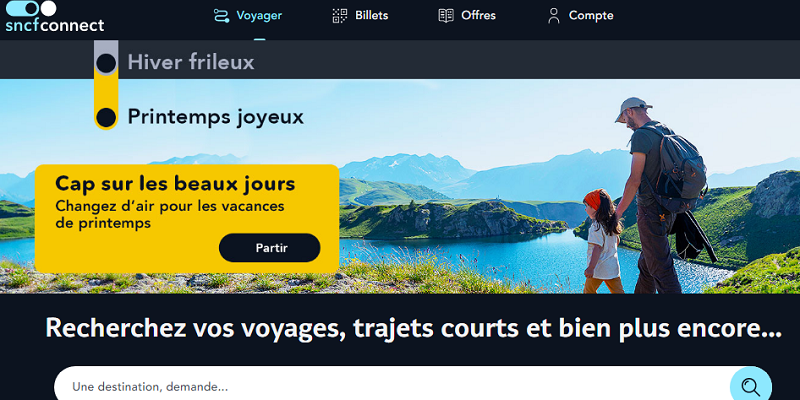Open the Compte menu label
800x400 pixels.
(x=591, y=16)
